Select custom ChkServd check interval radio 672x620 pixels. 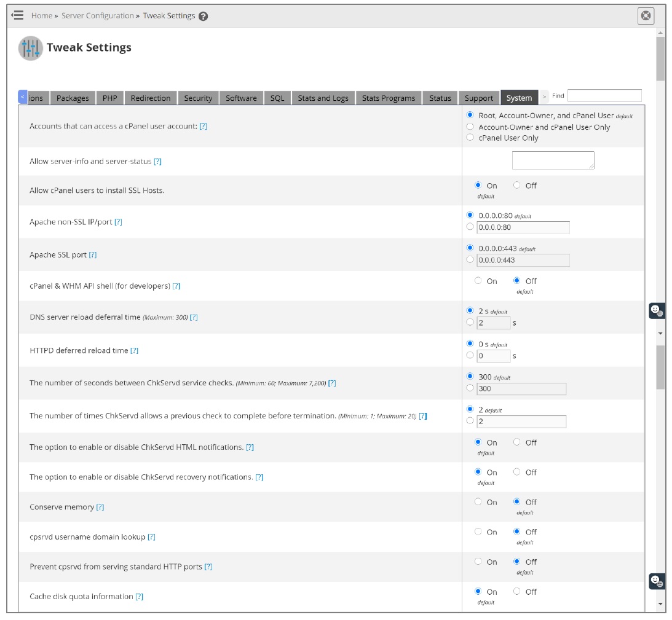point(470,388)
